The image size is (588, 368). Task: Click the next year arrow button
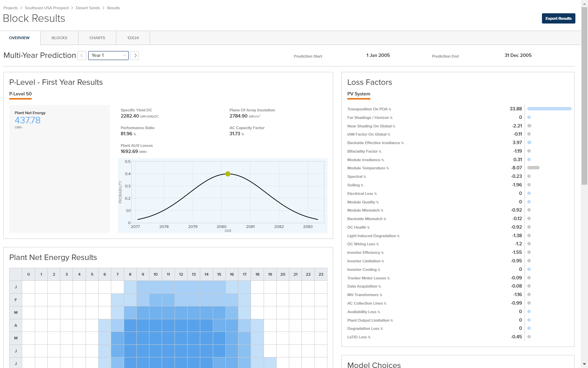pos(135,56)
